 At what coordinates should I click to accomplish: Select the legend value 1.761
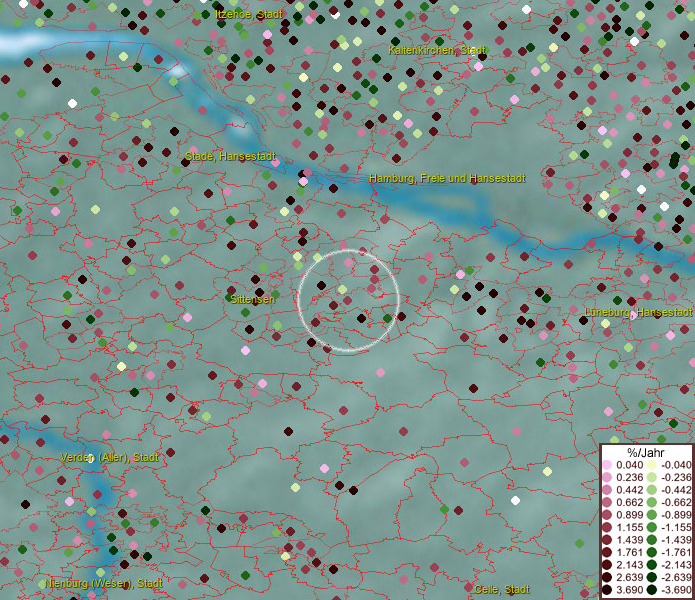tap(629, 553)
